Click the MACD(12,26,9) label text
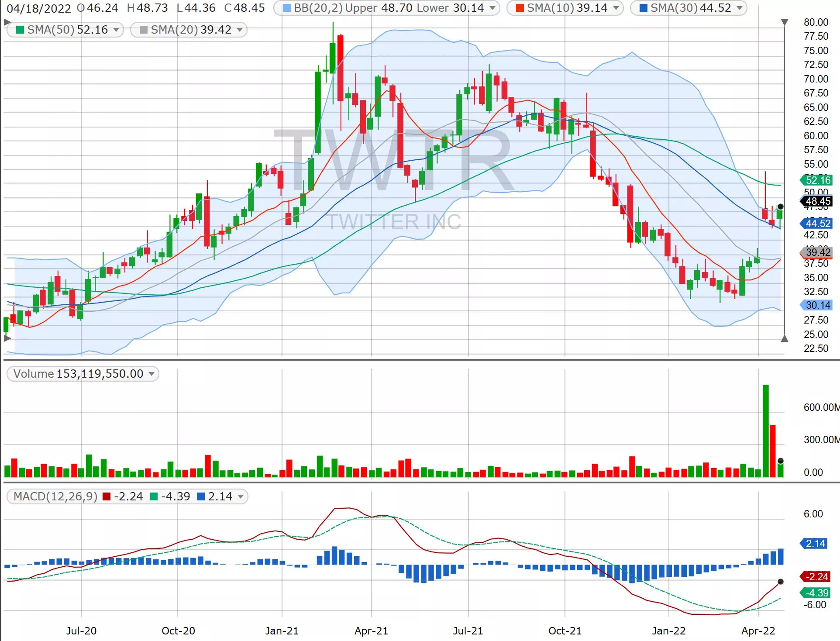The width and height of the screenshot is (840, 641). (x=55, y=496)
